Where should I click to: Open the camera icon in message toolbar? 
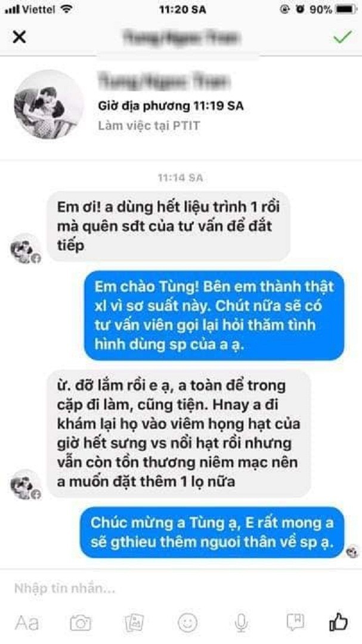coord(80,623)
